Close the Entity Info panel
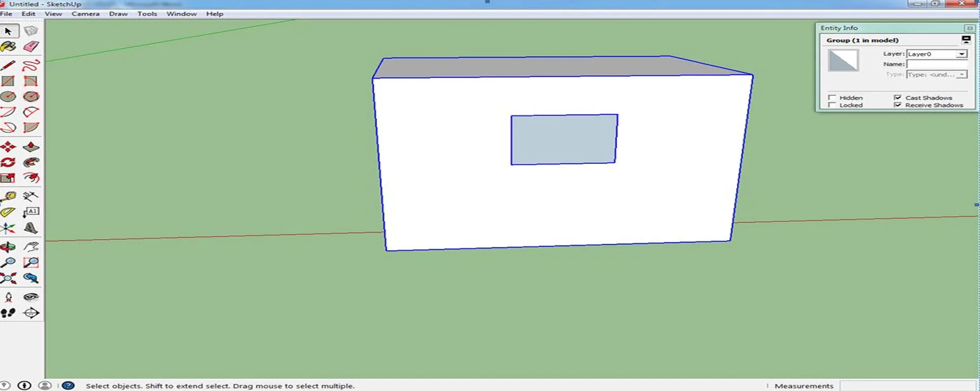980x391 pixels. 969,28
